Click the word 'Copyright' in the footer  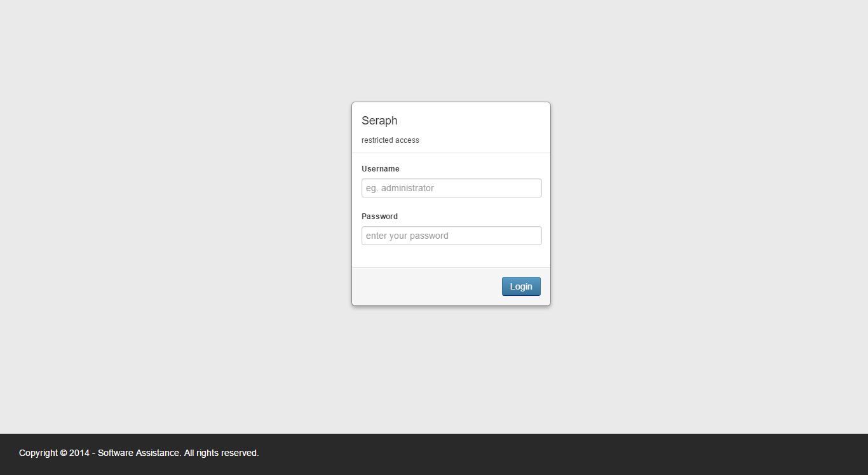click(38, 453)
